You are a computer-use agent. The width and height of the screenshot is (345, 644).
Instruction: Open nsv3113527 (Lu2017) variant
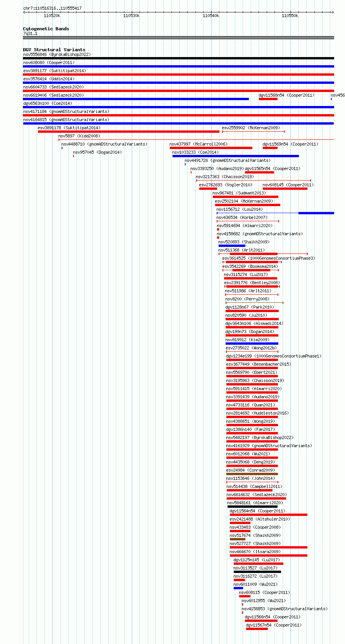pos(256,568)
